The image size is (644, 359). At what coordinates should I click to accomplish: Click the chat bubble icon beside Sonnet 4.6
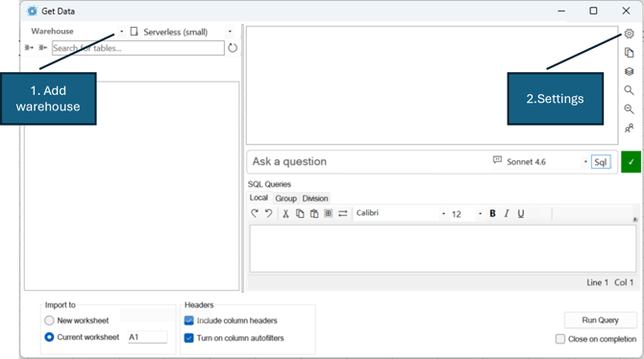click(497, 160)
